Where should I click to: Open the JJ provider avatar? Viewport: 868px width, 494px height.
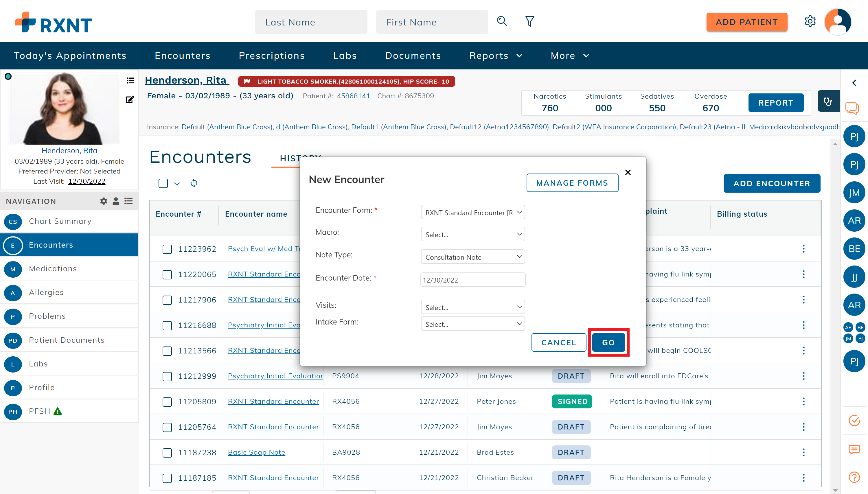coord(854,277)
